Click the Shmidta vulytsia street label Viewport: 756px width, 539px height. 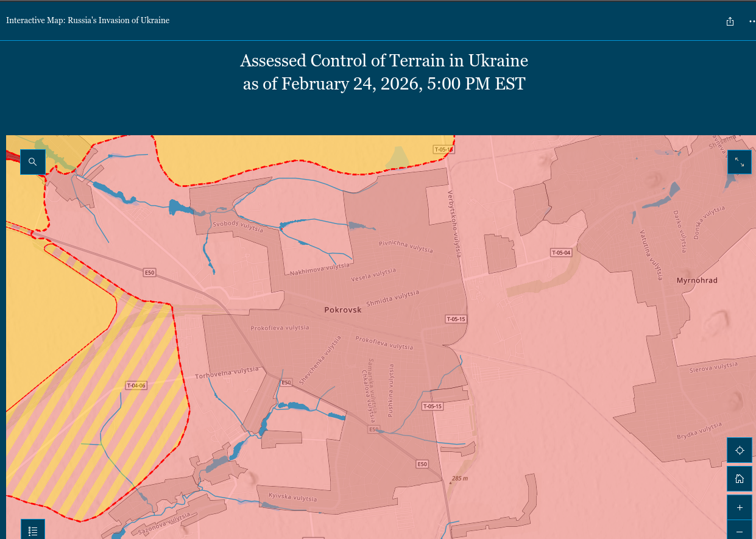click(393, 298)
